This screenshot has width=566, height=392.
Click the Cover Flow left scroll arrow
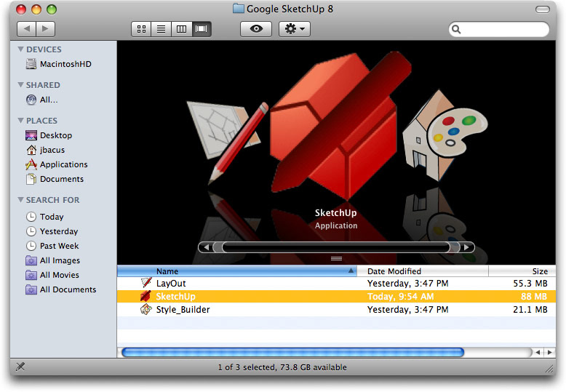tap(206, 247)
